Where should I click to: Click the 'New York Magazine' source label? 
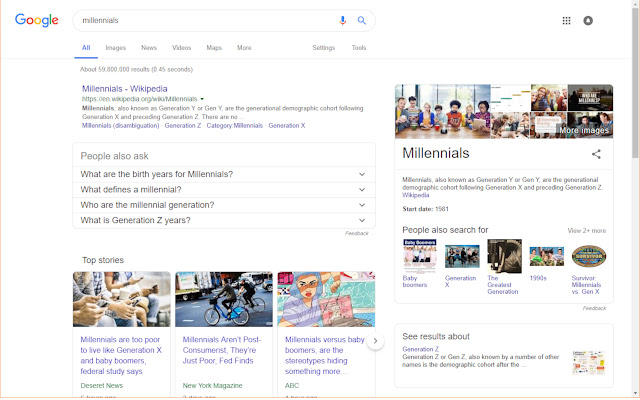click(213, 385)
